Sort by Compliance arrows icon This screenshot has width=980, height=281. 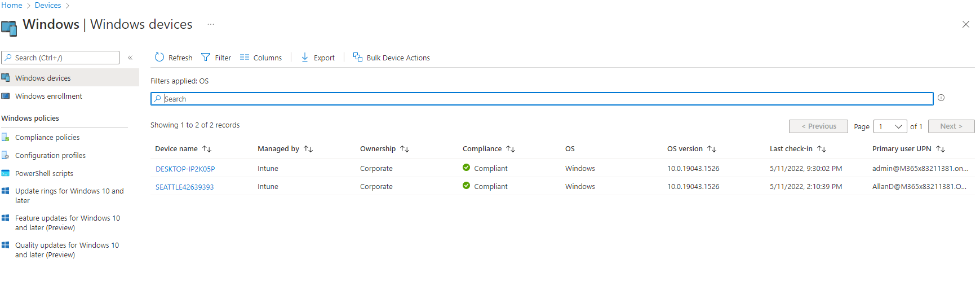pyautogui.click(x=511, y=149)
